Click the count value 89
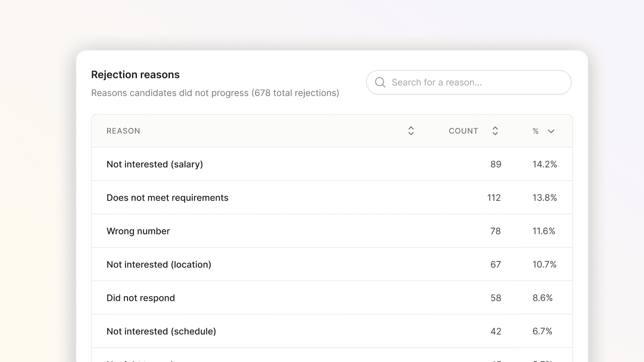The width and height of the screenshot is (644, 362). pyautogui.click(x=496, y=164)
